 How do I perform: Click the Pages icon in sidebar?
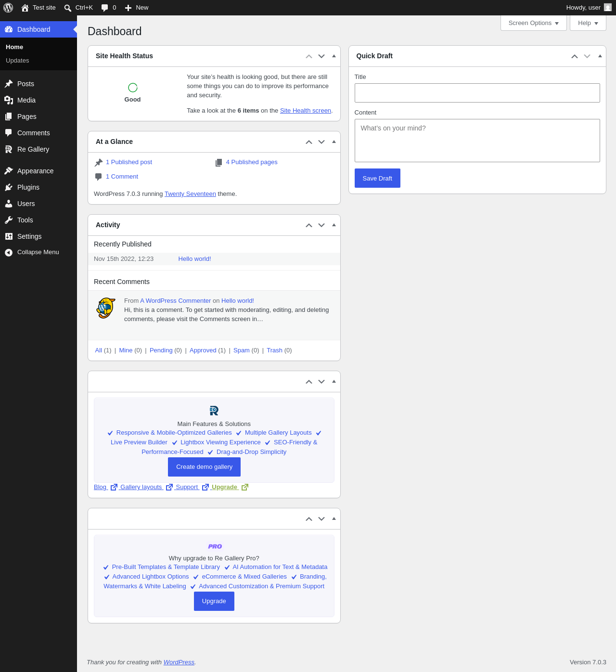(x=9, y=116)
